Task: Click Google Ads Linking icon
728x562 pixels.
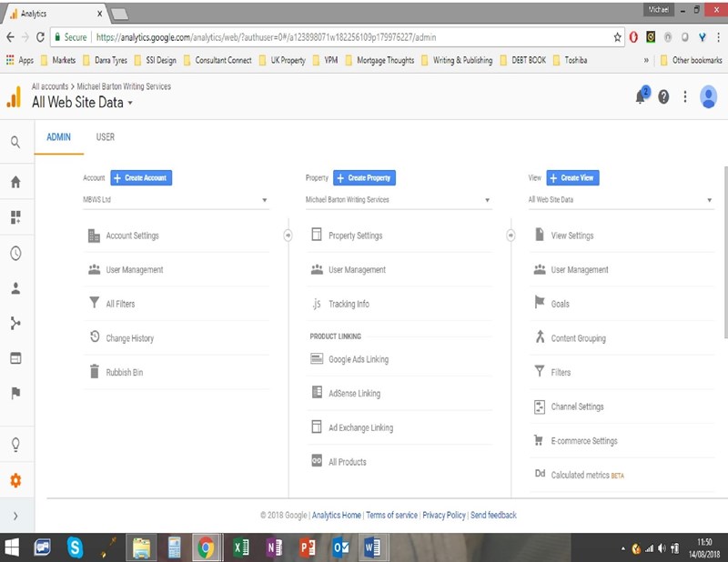Action: tap(317, 358)
